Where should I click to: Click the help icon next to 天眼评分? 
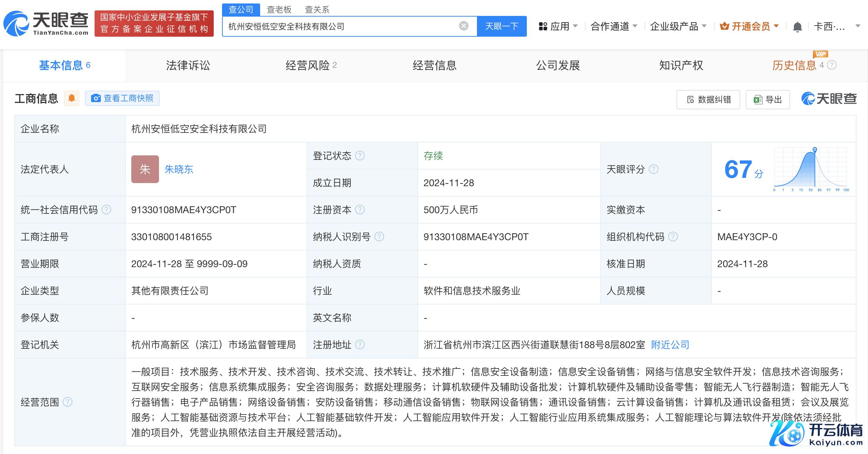(x=654, y=169)
